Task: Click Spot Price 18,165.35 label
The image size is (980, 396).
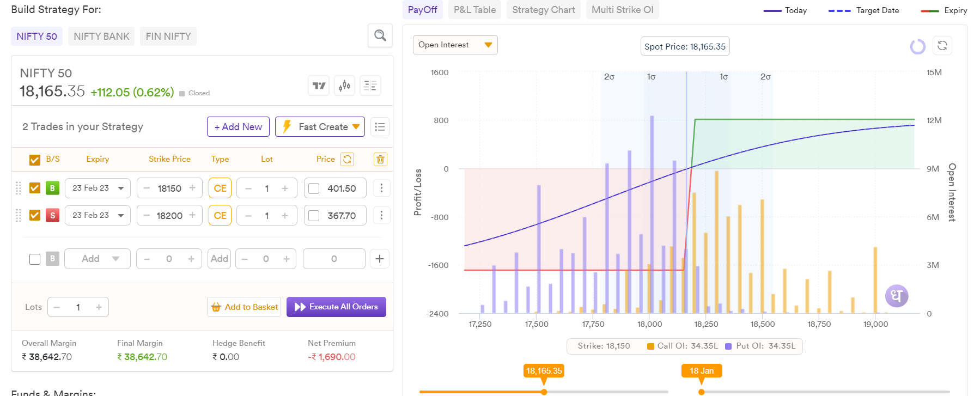Action: [x=685, y=46]
